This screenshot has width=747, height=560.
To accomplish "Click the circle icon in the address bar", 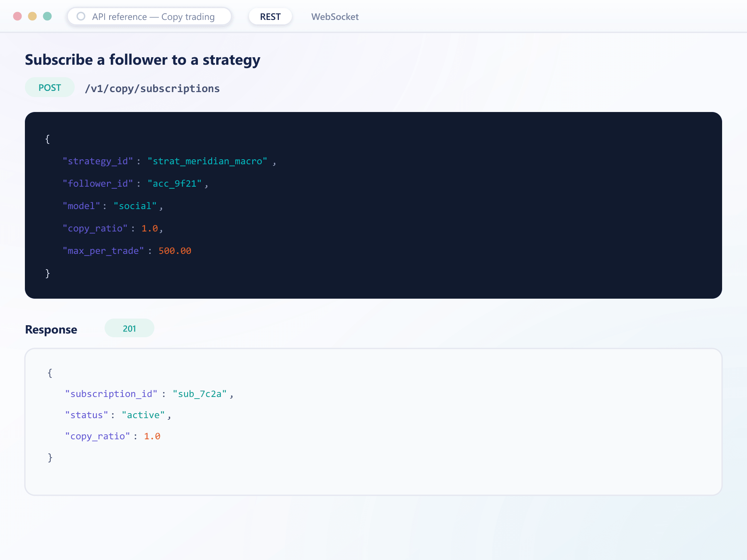I will coord(81,16).
